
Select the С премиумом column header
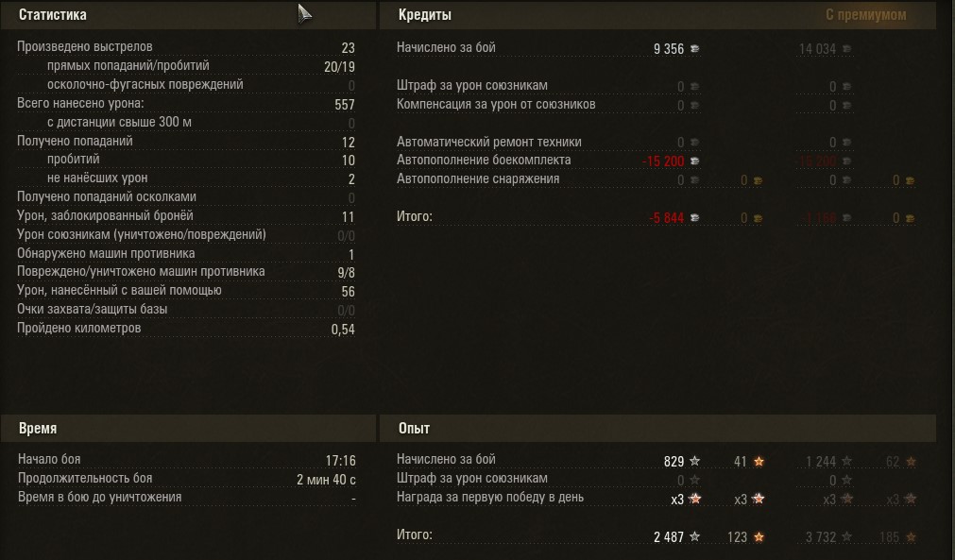(x=865, y=15)
